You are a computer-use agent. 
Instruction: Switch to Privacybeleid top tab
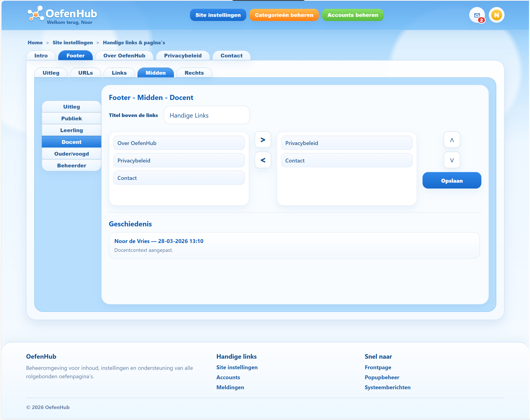point(183,55)
